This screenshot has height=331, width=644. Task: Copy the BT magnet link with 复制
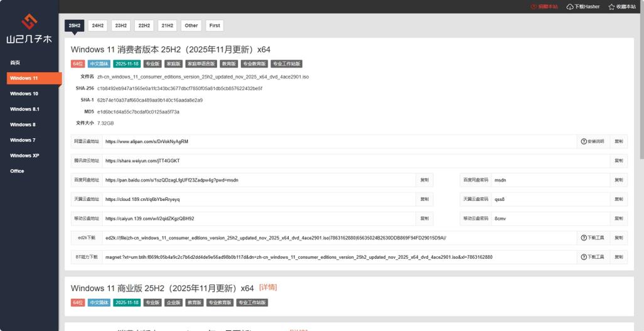[618, 257]
